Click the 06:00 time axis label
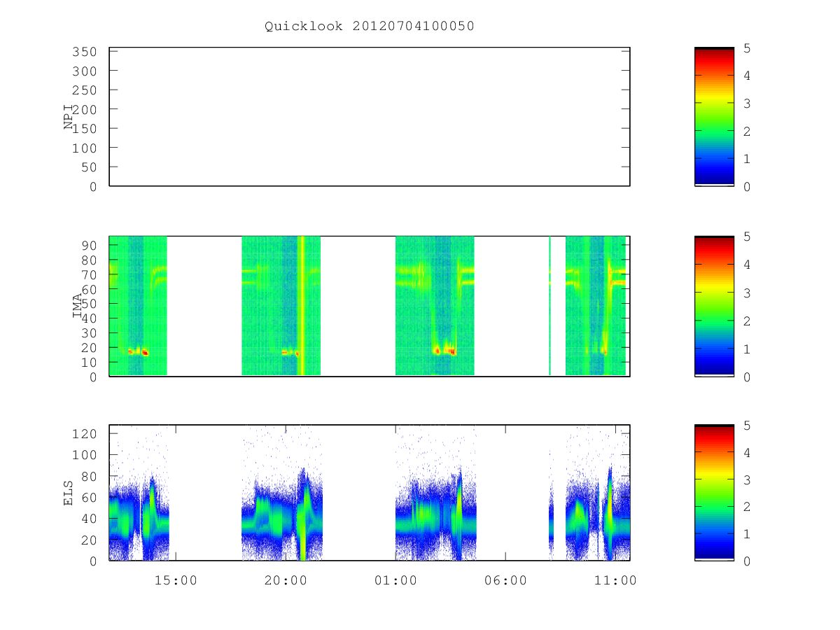The width and height of the screenshot is (840, 630). tap(505, 580)
